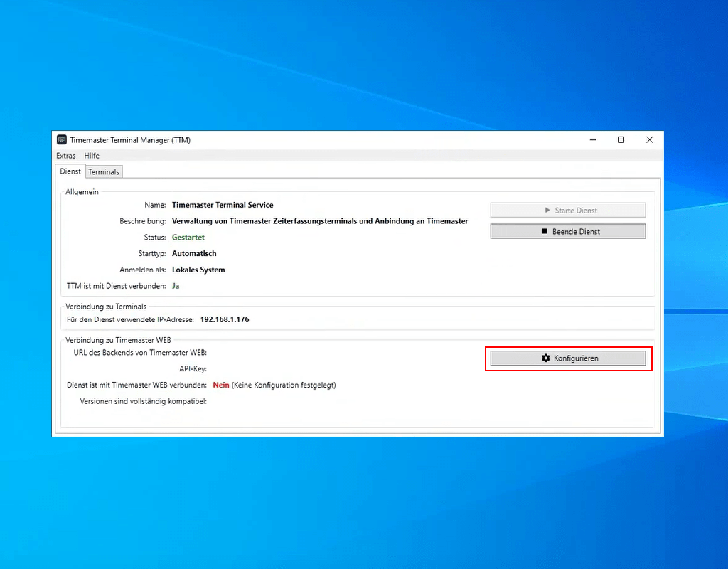Click the green Ja connection value
728x569 pixels.
176,286
